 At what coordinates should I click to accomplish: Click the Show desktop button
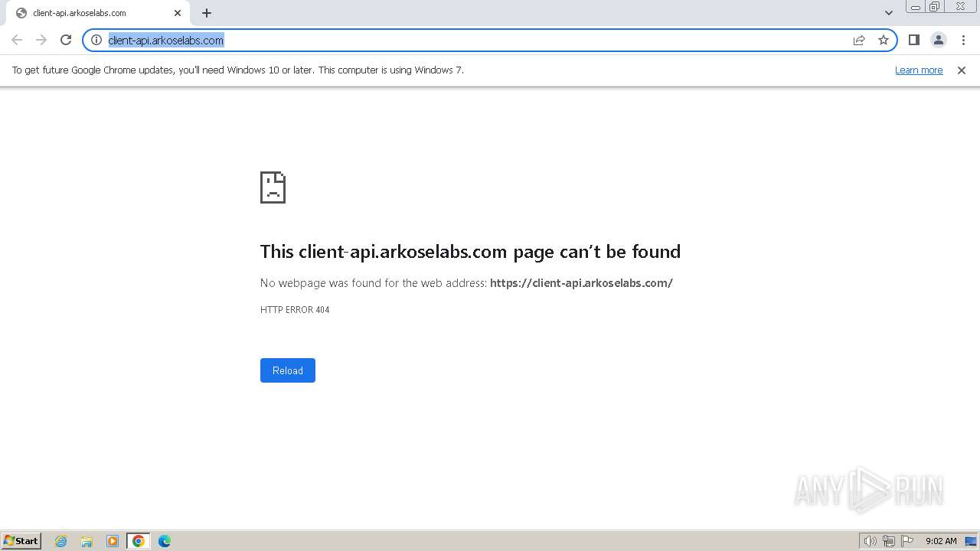[971, 541]
